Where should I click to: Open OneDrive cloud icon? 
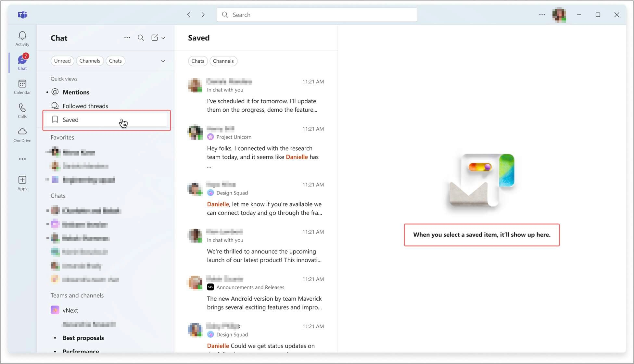pos(22,132)
